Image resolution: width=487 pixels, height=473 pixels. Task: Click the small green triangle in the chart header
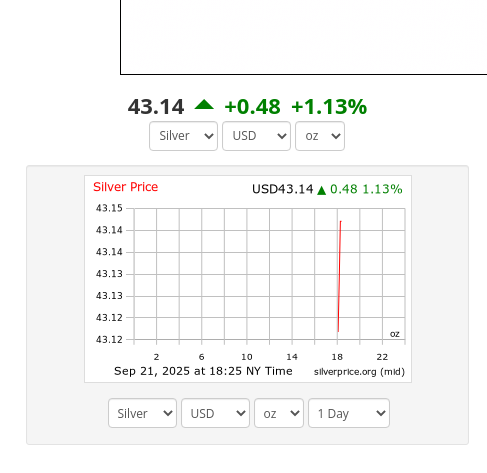(x=321, y=190)
